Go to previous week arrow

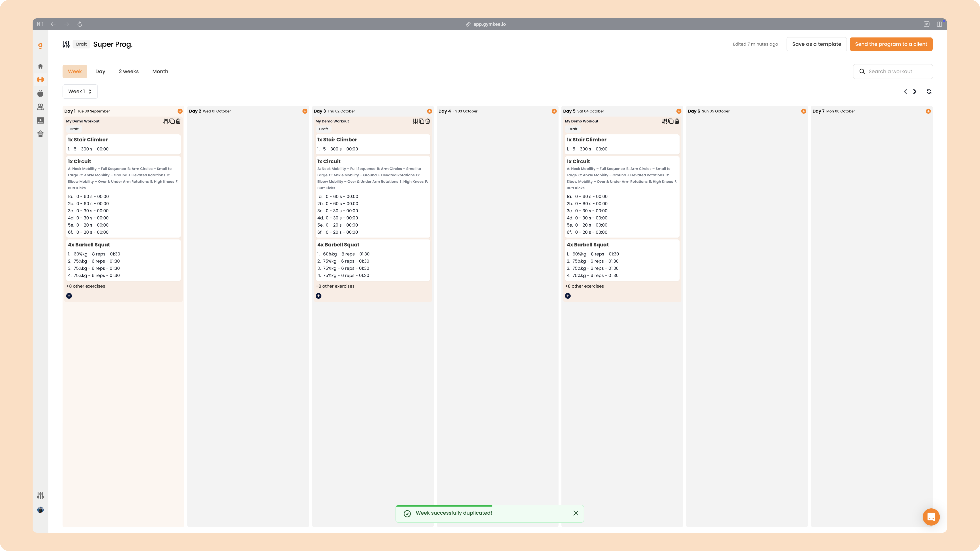(905, 91)
